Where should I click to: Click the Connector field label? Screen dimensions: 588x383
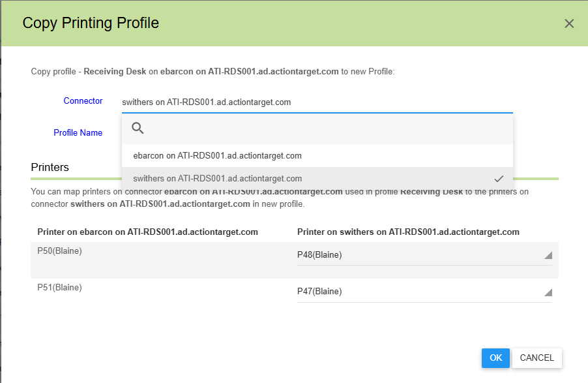point(83,101)
